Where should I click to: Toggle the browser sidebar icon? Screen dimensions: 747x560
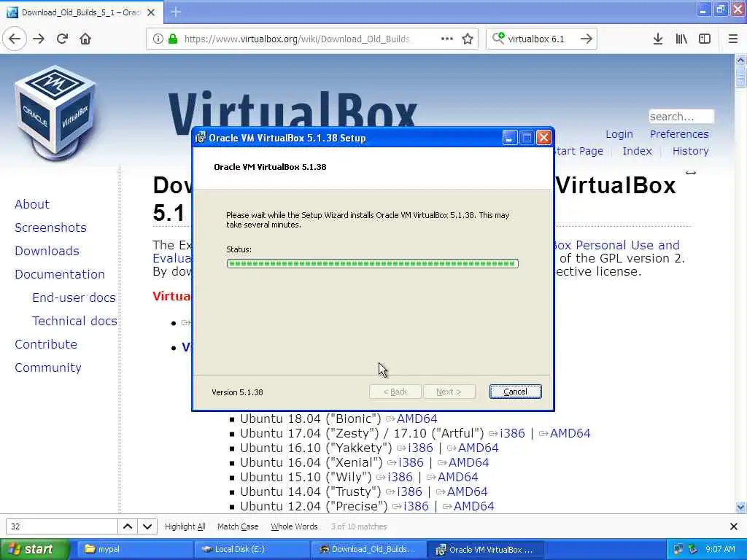[705, 39]
